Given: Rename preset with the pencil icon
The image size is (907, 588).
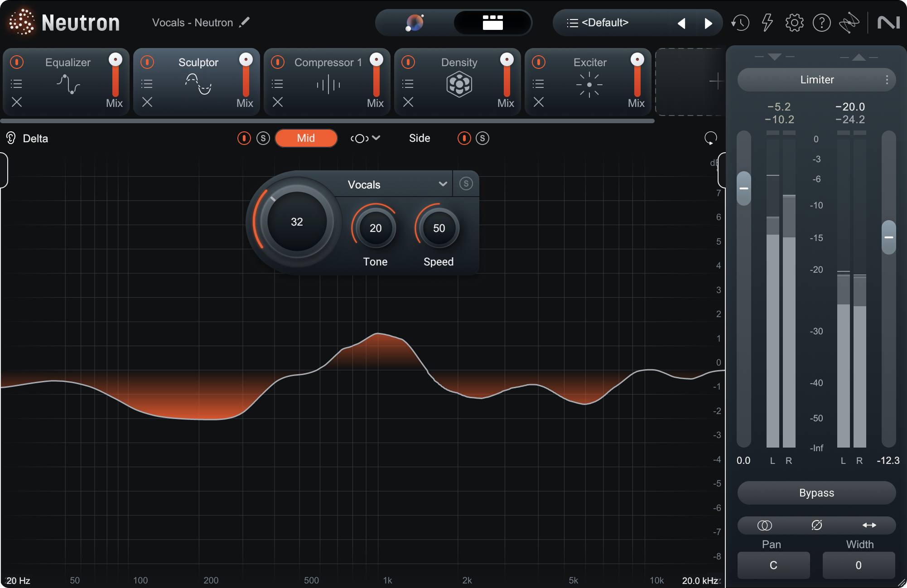Looking at the screenshot, I should click(x=245, y=22).
